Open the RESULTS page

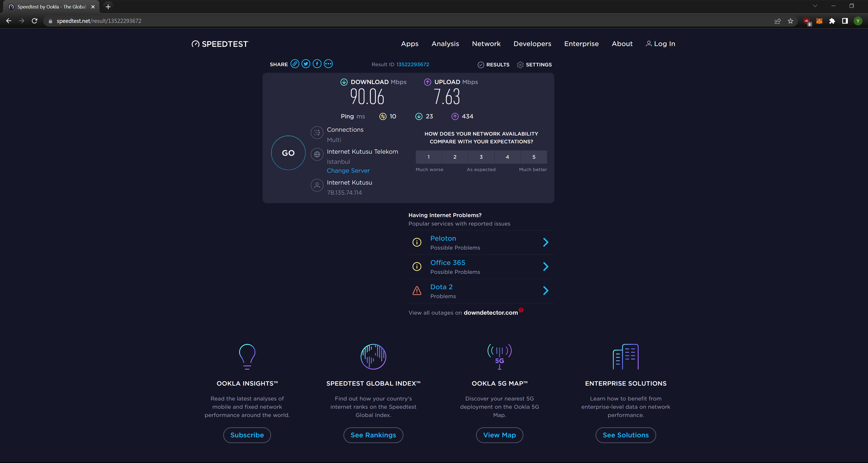click(494, 65)
